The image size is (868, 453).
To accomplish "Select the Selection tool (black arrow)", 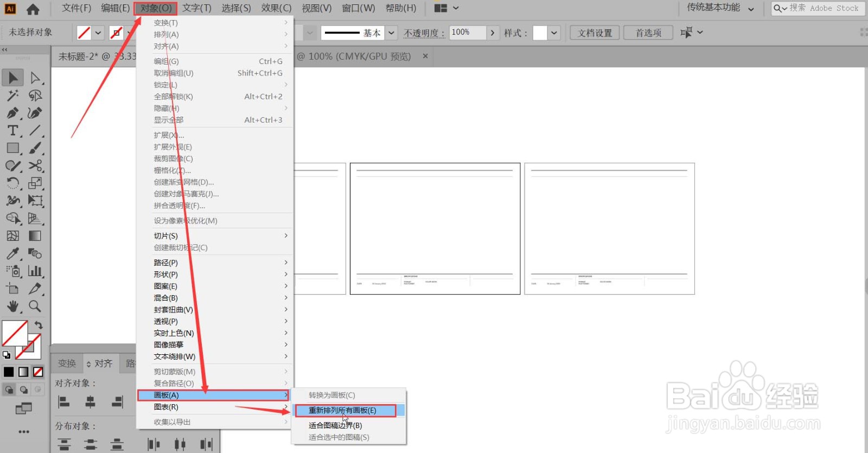I will coord(12,78).
